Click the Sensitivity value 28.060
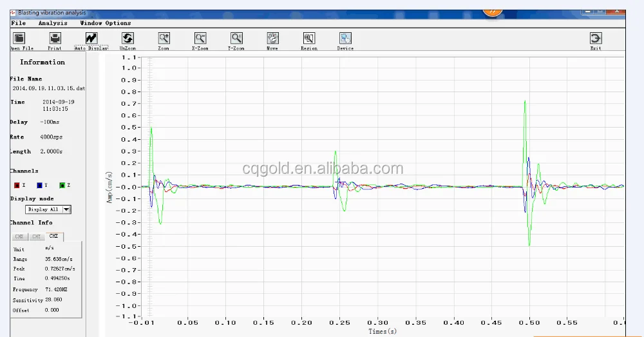This screenshot has height=337, width=644. coord(54,300)
